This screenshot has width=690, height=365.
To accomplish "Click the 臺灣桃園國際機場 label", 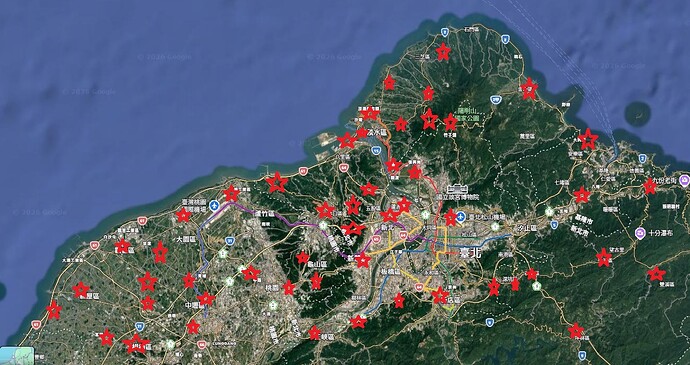I will pyautogui.click(x=194, y=205).
